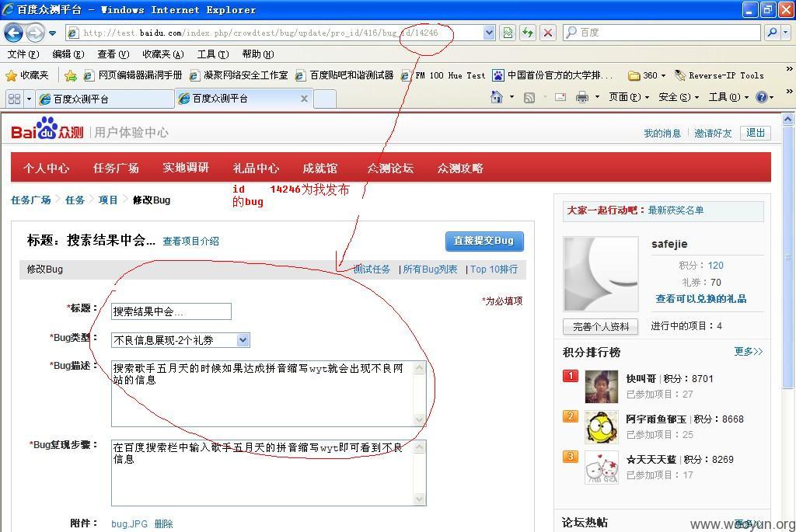
Task: Open the 安全(S) command menu
Action: click(x=679, y=97)
